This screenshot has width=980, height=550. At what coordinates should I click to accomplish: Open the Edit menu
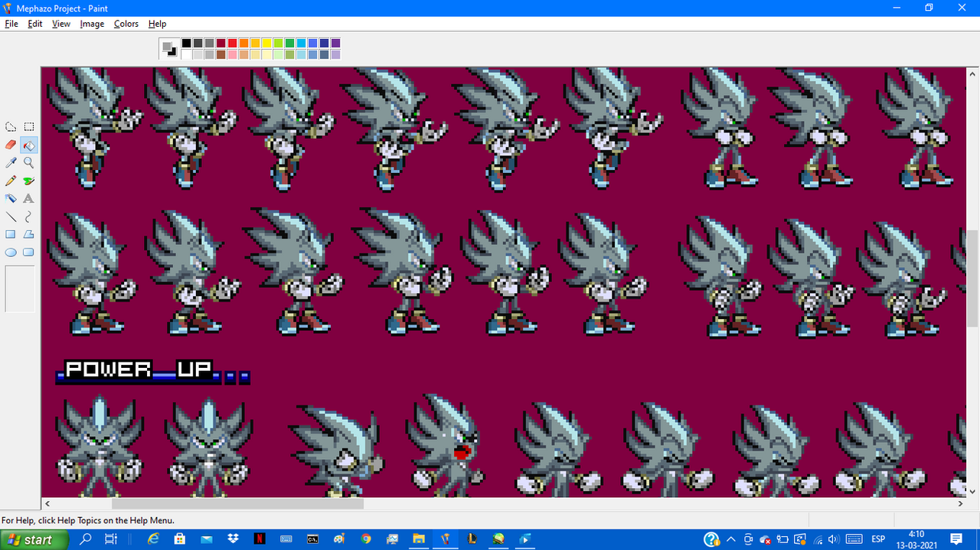point(35,24)
